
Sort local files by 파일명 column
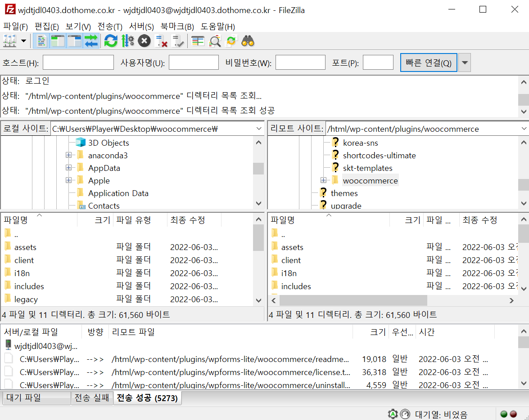(x=39, y=220)
